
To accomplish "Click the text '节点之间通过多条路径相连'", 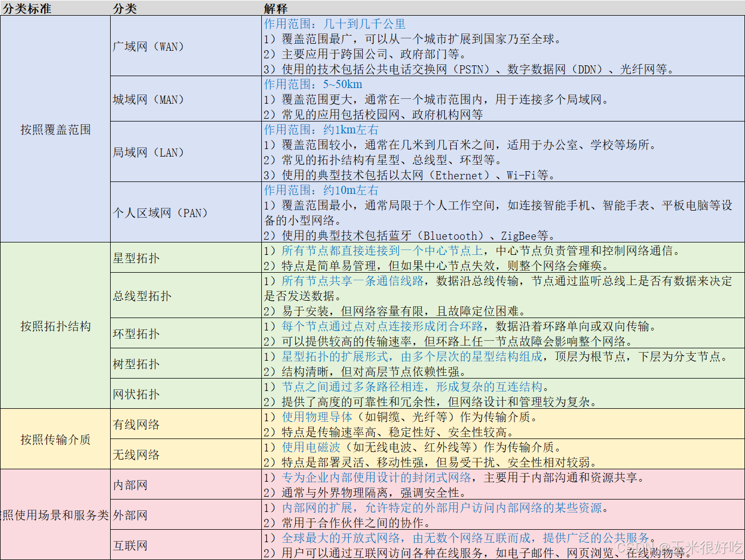I will coord(353,387).
